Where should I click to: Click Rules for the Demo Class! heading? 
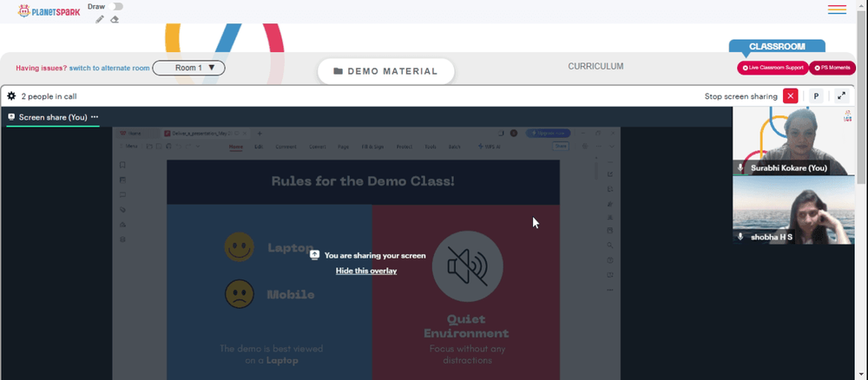(363, 181)
